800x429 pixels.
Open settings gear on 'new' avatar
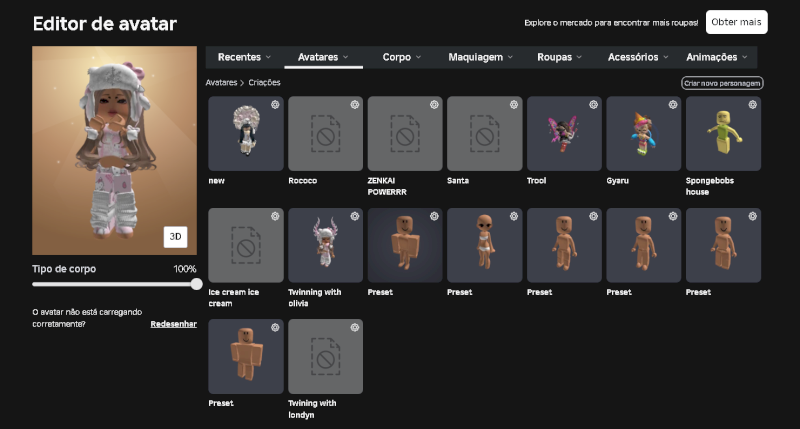[275, 105]
